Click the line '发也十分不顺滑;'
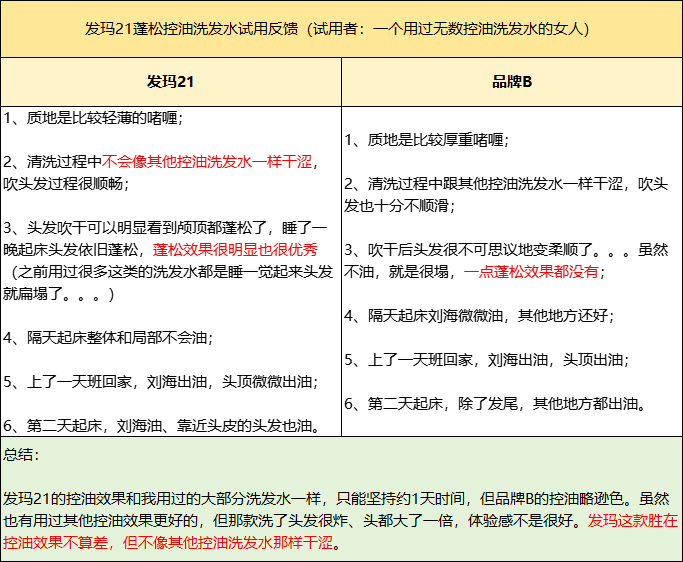This screenshot has width=683, height=562. [399, 206]
